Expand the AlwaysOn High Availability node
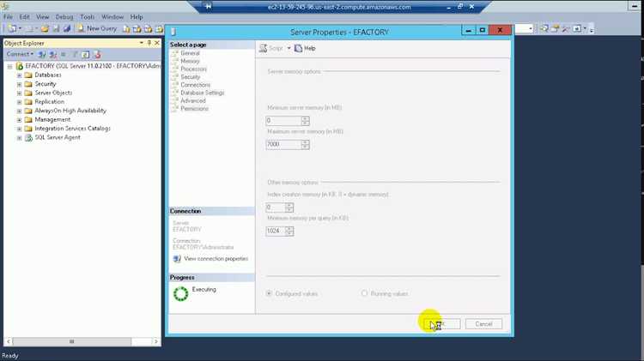The image size is (644, 361). [19, 111]
